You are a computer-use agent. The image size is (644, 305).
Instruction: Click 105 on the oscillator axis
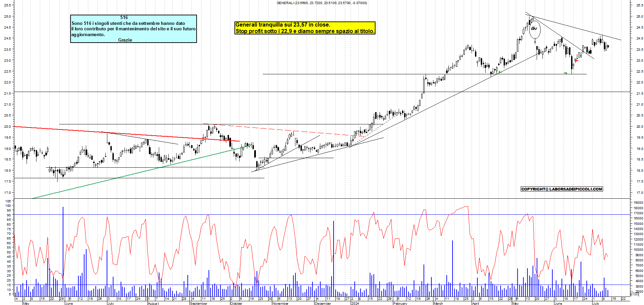point(9,201)
